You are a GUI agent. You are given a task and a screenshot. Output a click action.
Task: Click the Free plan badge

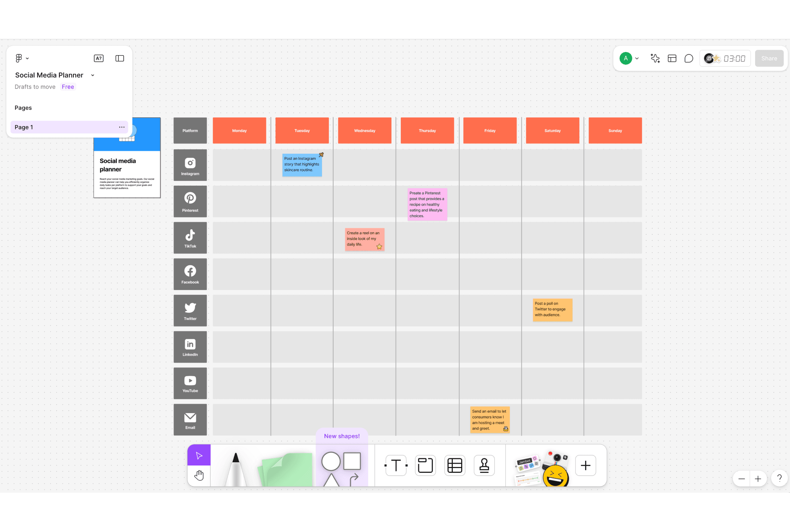(x=68, y=87)
